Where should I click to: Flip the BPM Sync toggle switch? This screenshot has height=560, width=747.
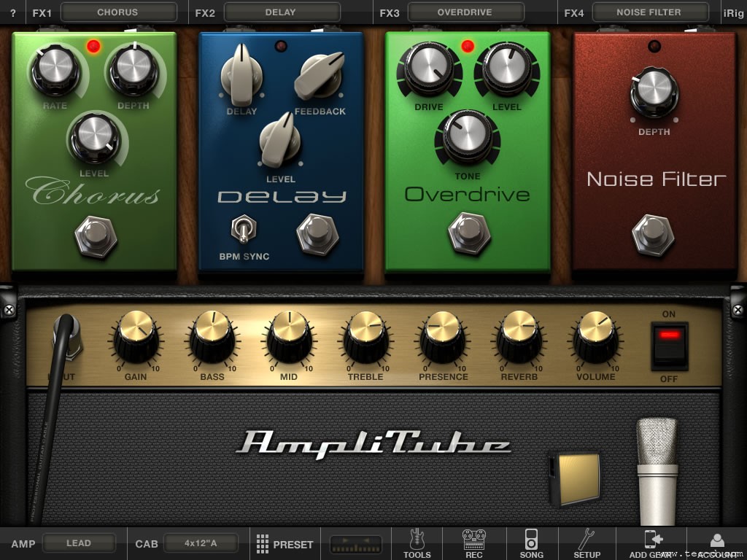(244, 230)
